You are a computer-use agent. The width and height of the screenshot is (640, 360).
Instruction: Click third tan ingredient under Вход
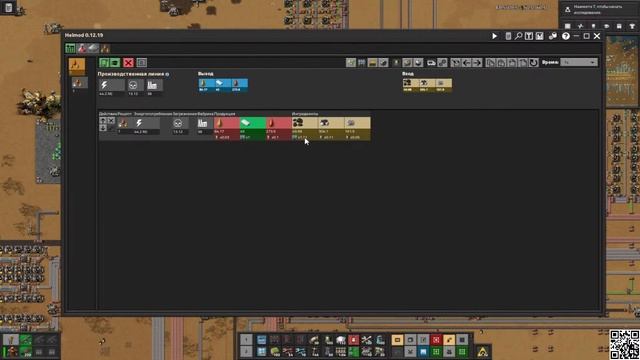(444, 85)
